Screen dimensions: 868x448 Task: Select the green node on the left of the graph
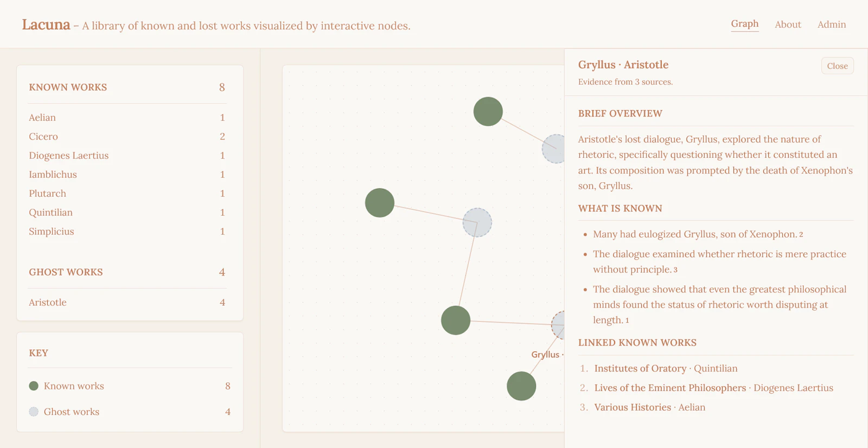tap(379, 202)
